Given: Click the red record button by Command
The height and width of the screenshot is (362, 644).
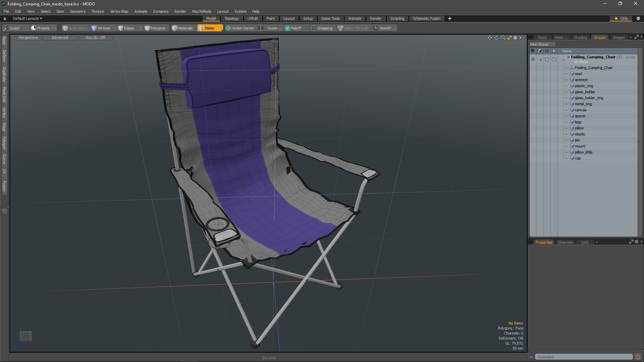Looking at the screenshot, I should click(638, 357).
